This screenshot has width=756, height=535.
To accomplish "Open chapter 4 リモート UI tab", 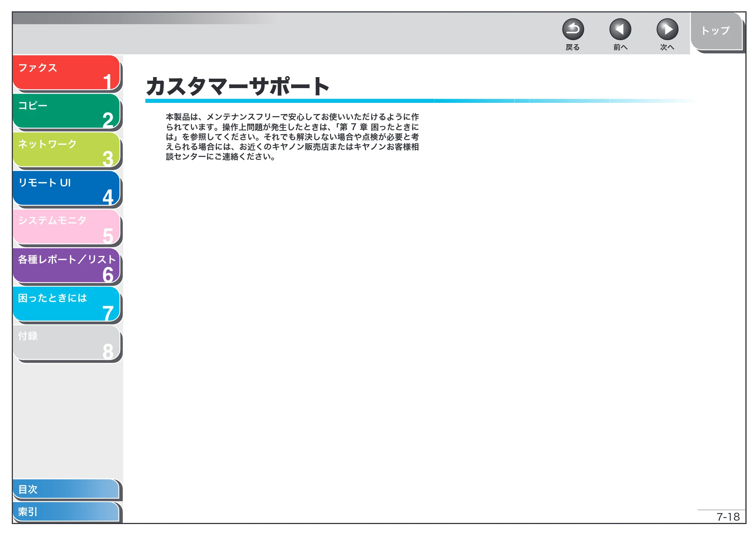I will pyautogui.click(x=67, y=188).
